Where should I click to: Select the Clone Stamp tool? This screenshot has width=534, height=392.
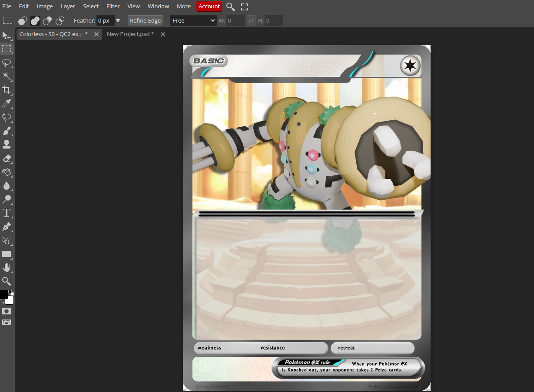point(7,145)
